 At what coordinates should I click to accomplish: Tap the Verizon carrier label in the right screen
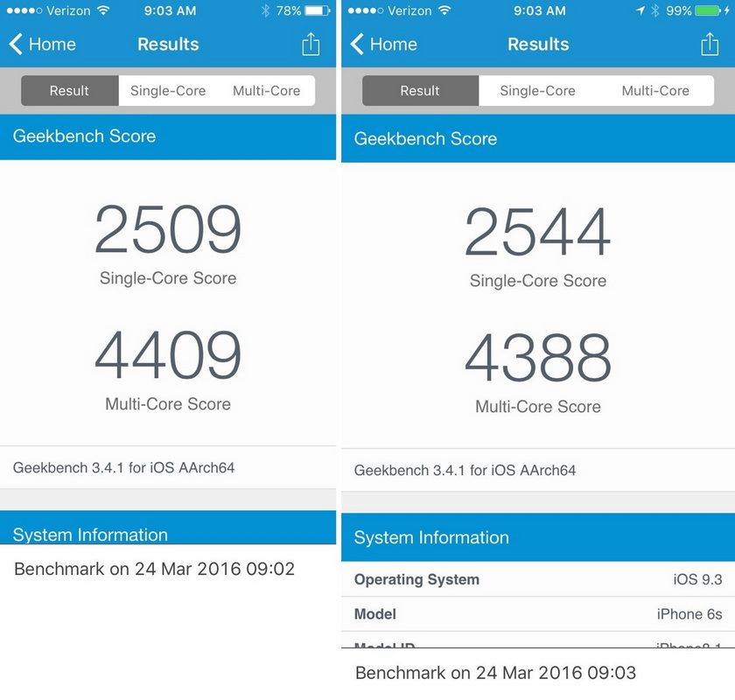(409, 10)
